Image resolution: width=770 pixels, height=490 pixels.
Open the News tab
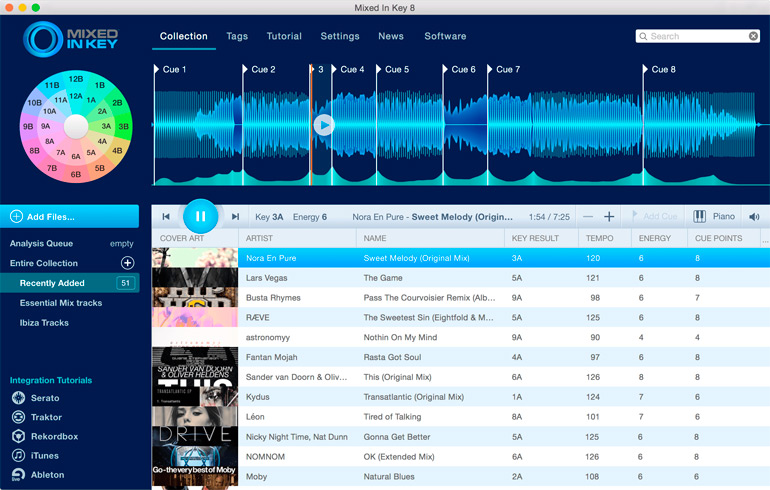point(391,36)
